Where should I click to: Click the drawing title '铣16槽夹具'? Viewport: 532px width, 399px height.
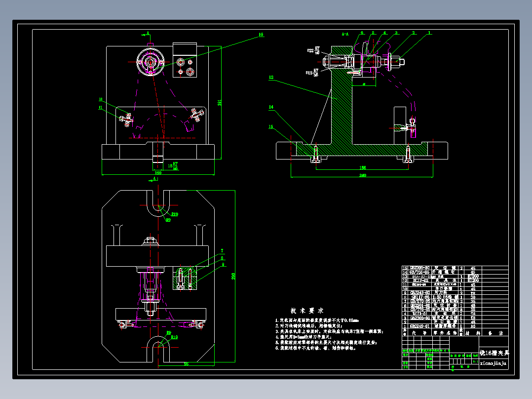point(494,353)
